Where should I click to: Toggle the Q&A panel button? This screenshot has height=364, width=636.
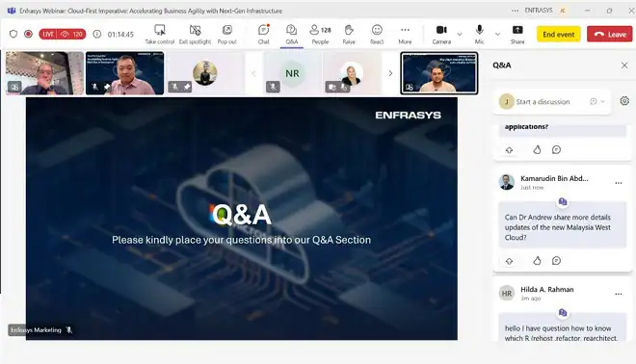pyautogui.click(x=292, y=35)
